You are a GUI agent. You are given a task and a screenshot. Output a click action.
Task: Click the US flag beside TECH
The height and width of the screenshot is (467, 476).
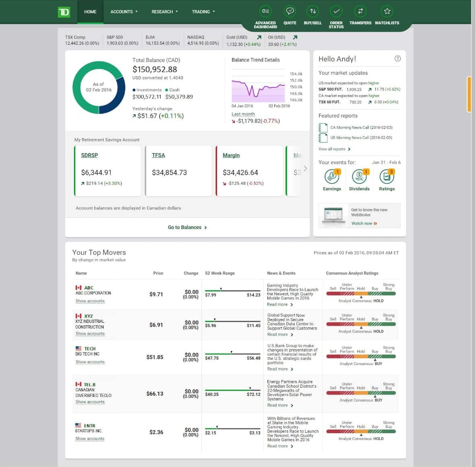tap(78, 348)
